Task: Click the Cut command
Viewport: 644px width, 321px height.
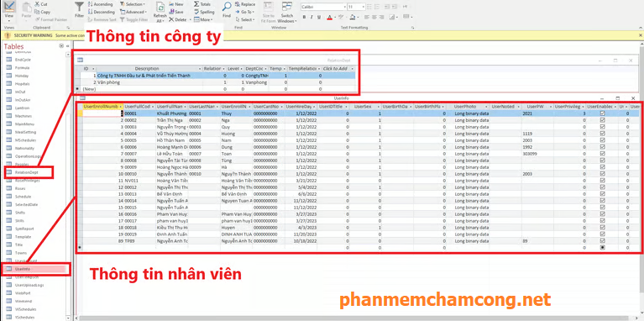Action: coord(40,4)
